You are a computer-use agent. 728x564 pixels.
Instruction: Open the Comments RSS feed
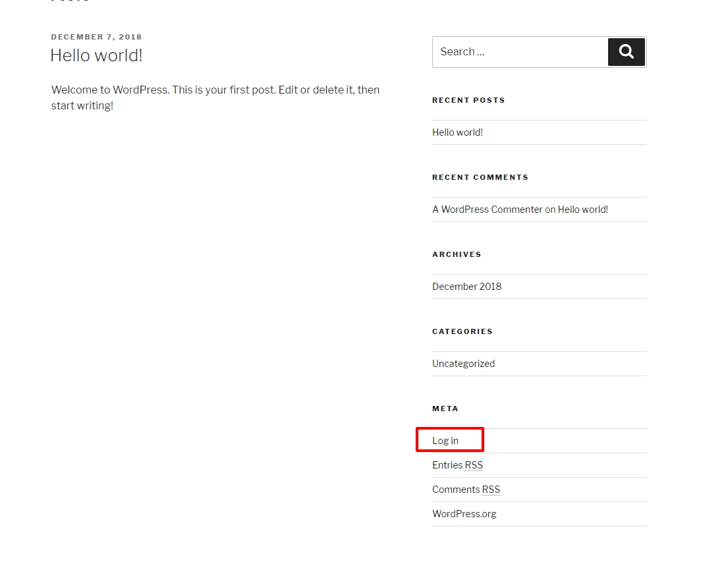(x=466, y=490)
